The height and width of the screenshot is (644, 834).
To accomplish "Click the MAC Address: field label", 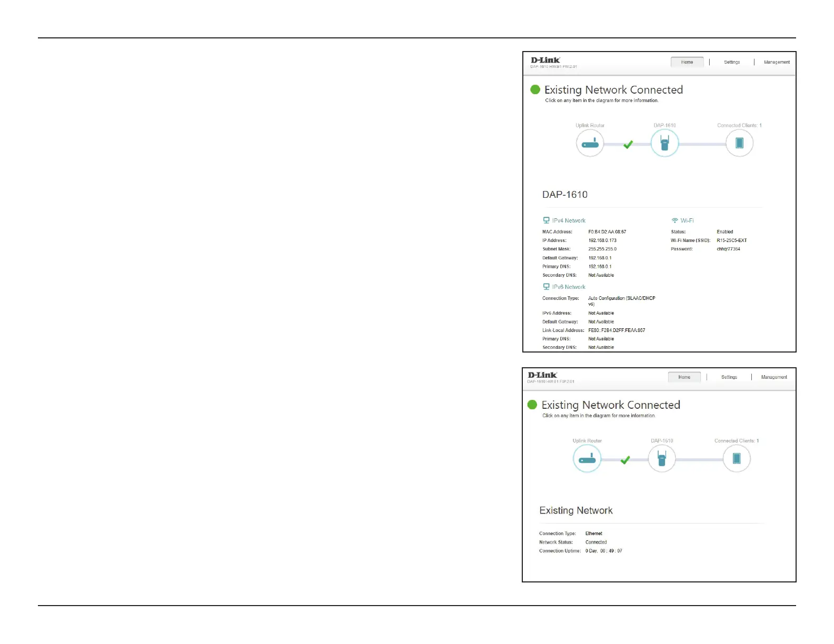I will coord(557,232).
